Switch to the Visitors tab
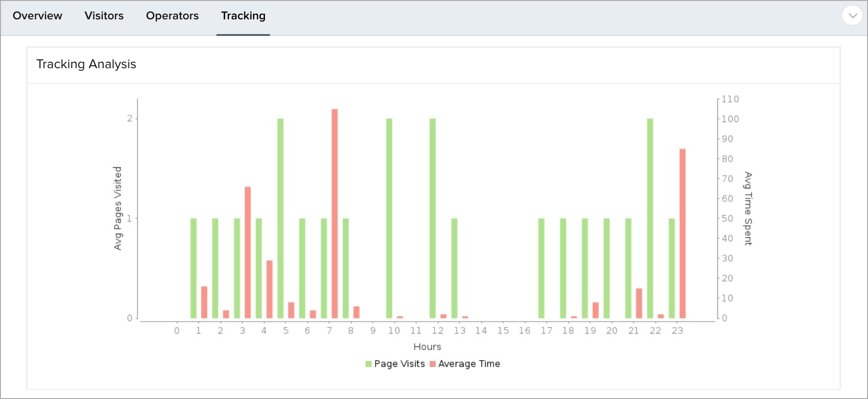Image resolution: width=868 pixels, height=399 pixels. point(104,16)
